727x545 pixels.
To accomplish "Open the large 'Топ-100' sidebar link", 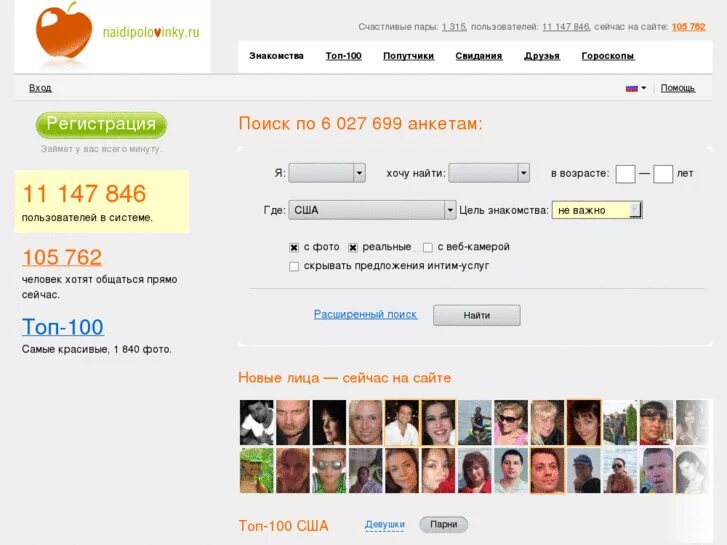I will pyautogui.click(x=63, y=327).
